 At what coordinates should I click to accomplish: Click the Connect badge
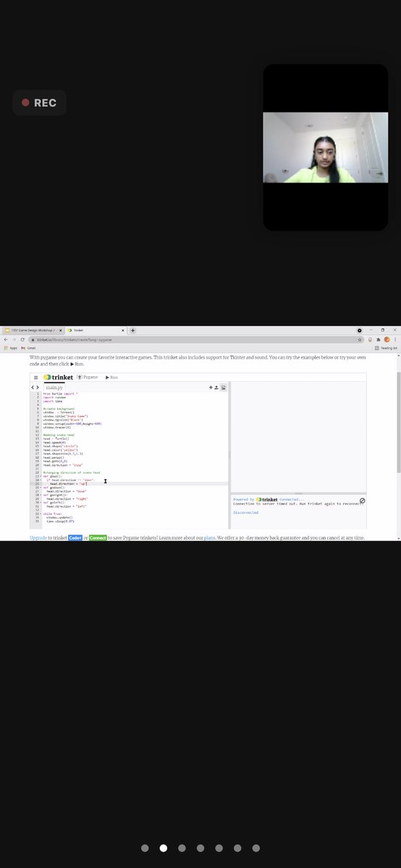coord(98,538)
